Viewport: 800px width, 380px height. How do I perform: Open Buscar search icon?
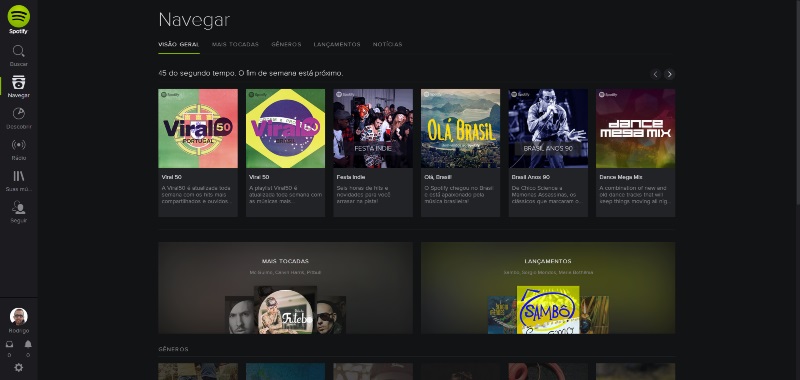coord(18,52)
